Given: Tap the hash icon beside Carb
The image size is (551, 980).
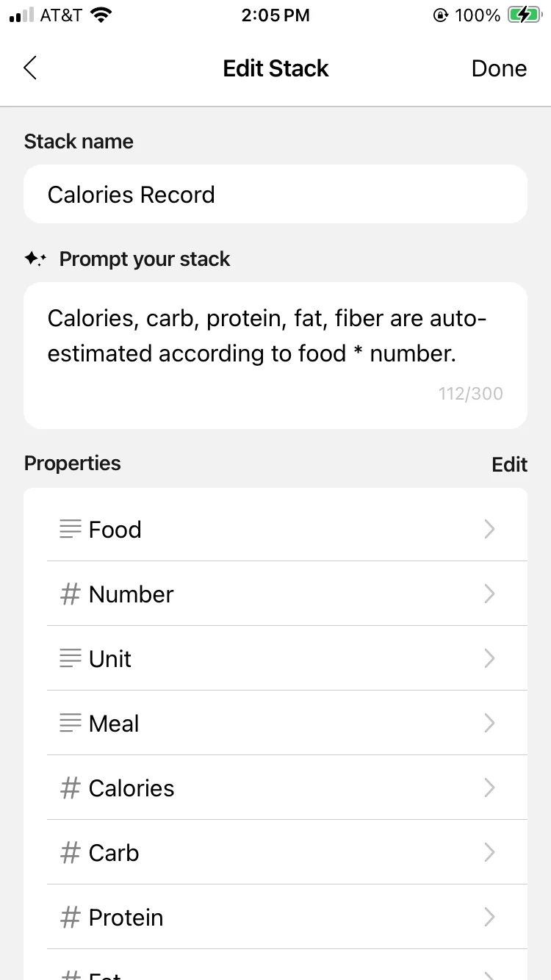Looking at the screenshot, I should (x=70, y=853).
